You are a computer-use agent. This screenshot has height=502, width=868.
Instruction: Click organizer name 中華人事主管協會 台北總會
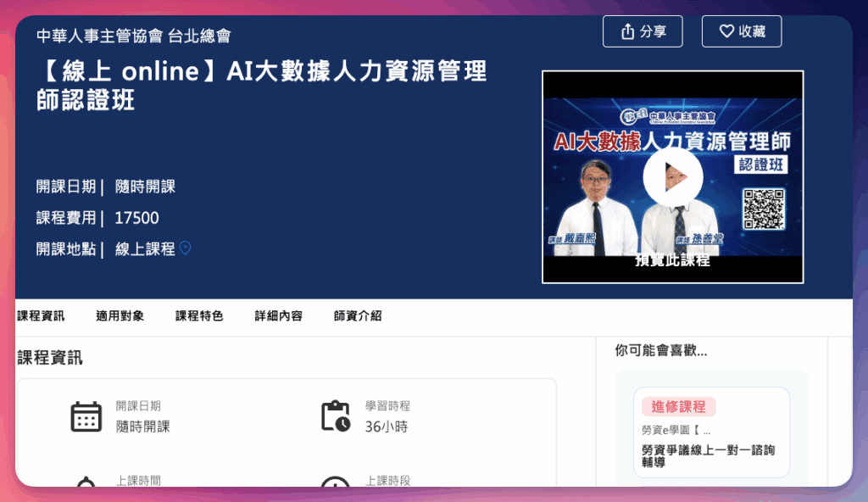(133, 36)
